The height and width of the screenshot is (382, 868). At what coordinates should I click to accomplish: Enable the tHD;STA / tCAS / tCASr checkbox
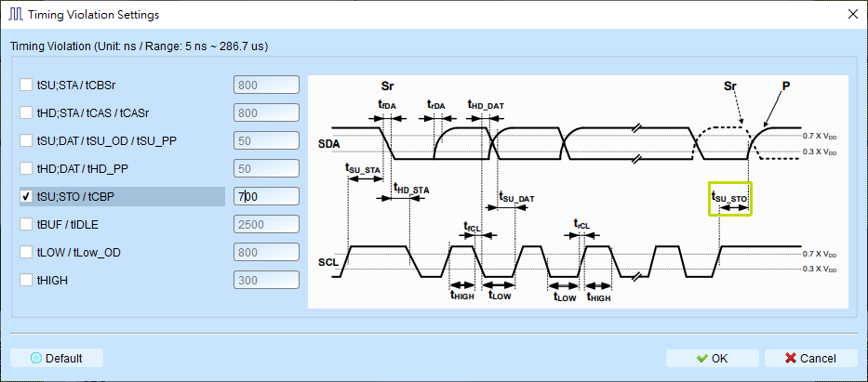click(26, 112)
